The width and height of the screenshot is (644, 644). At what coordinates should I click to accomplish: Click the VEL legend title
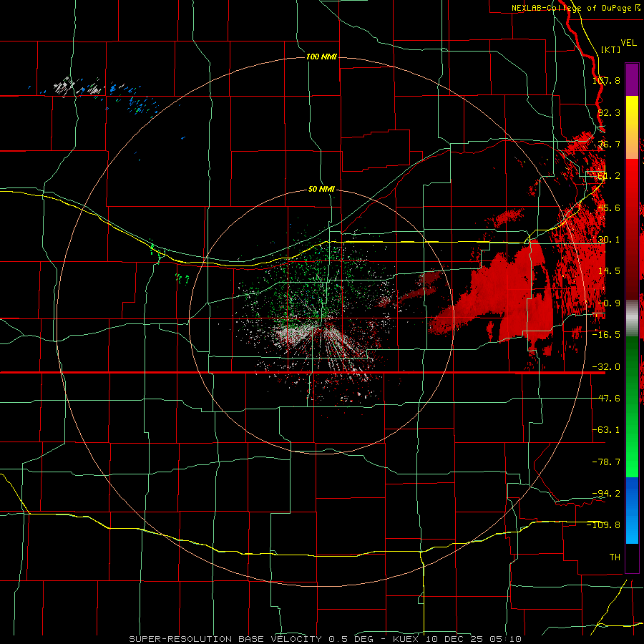point(628,43)
